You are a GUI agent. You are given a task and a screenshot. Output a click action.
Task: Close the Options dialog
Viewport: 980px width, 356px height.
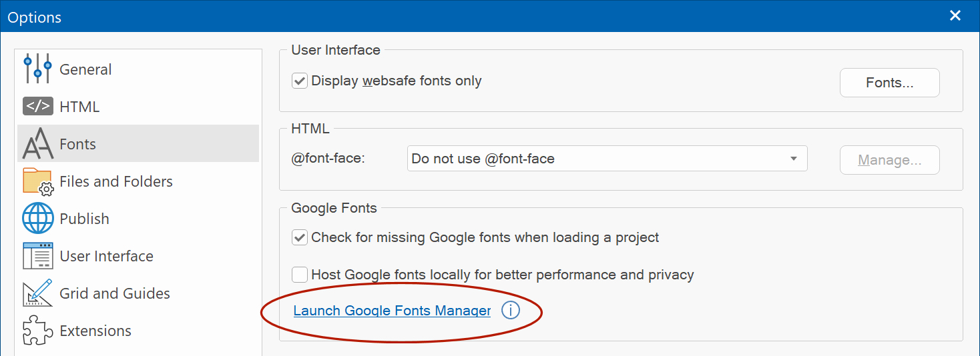pos(955,15)
